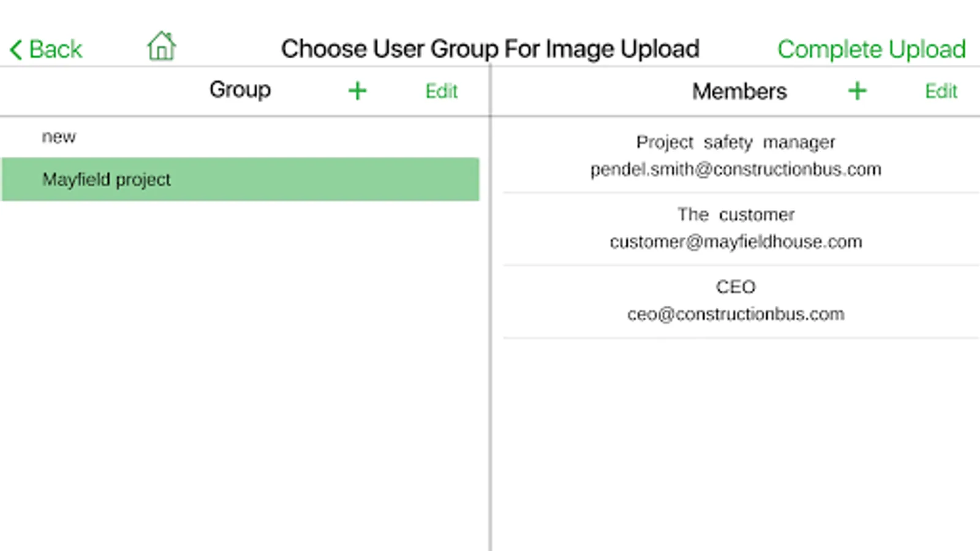Tap the Back text button
980x551 pixels.
[x=55, y=50]
